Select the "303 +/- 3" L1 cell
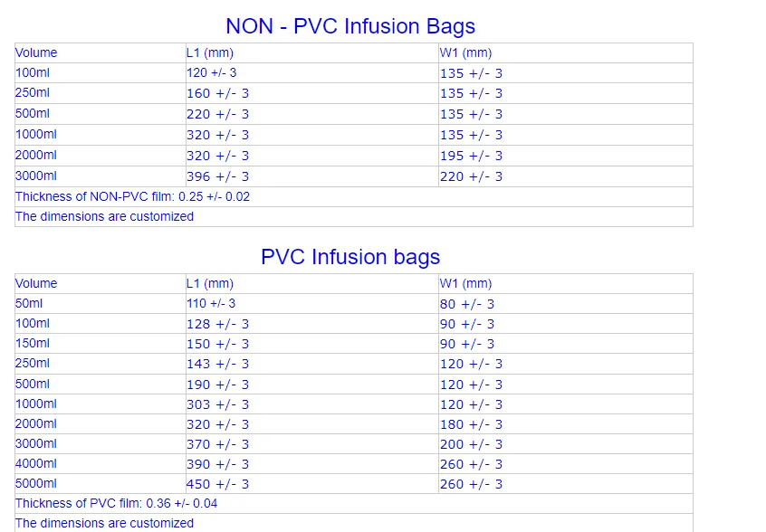766x532 pixels. pyautogui.click(x=217, y=404)
